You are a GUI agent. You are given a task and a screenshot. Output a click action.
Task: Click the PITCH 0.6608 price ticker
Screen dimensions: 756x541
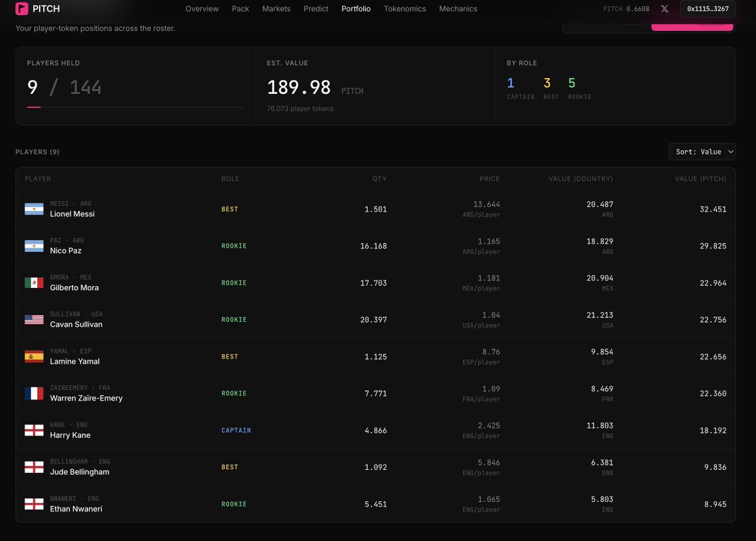click(626, 9)
